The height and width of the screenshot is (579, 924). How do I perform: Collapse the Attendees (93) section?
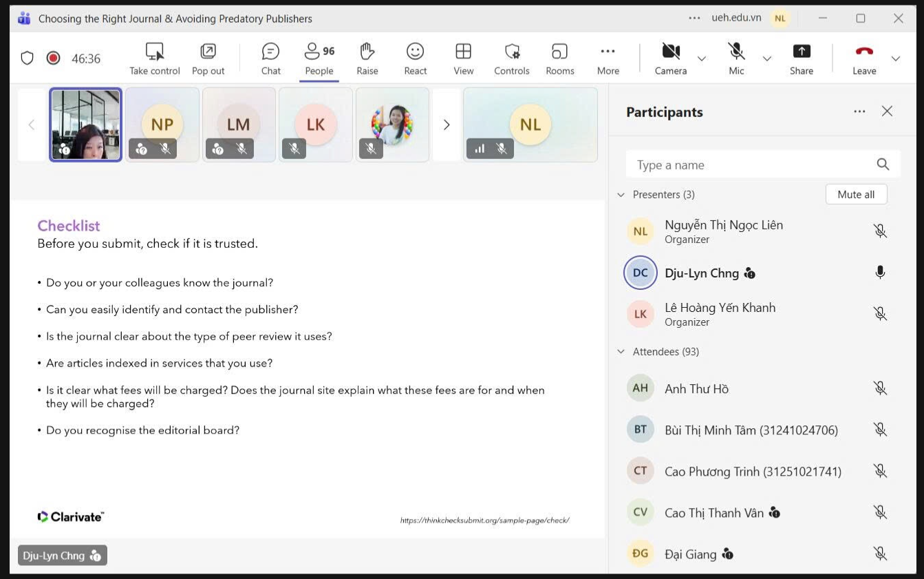click(621, 352)
